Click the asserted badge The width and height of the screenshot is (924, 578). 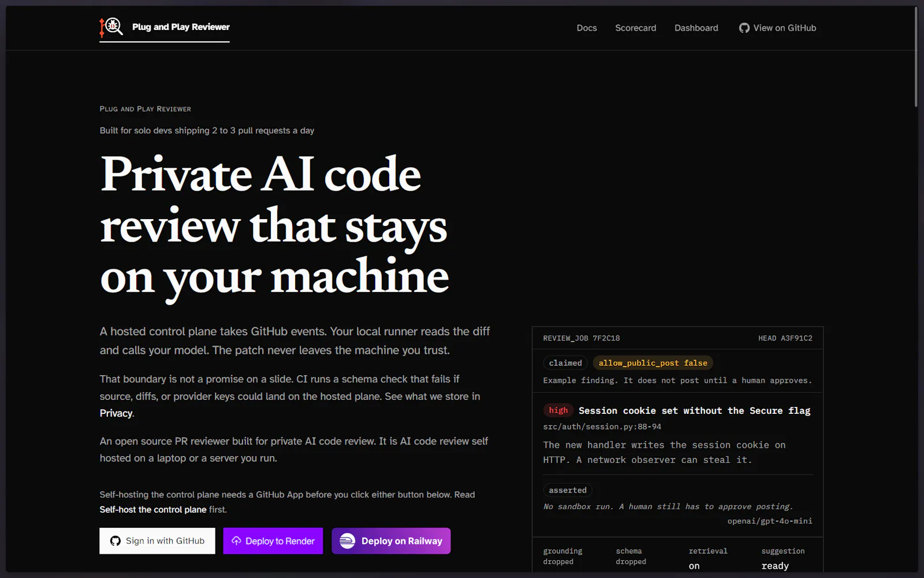568,490
